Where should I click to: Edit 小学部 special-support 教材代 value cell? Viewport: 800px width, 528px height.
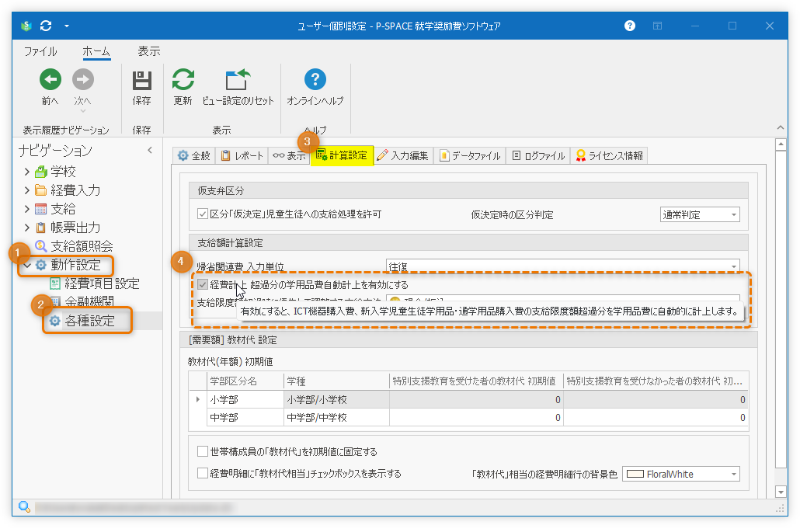coord(477,399)
